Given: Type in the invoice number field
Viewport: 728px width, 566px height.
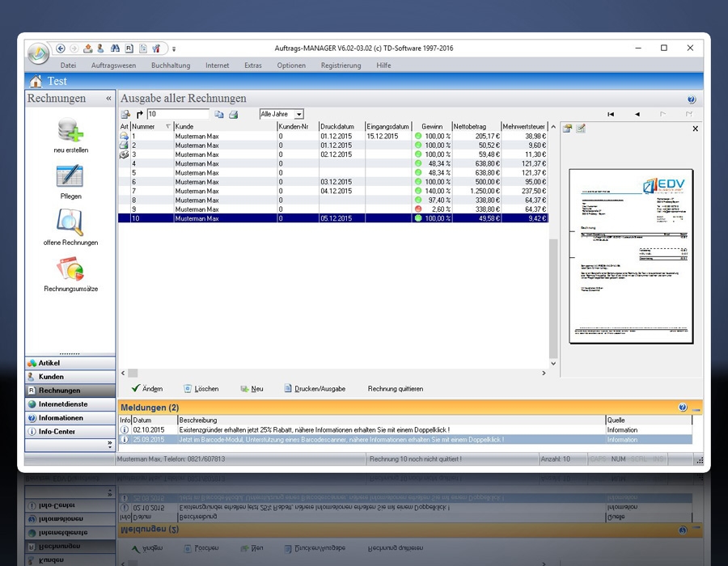Looking at the screenshot, I should (177, 115).
